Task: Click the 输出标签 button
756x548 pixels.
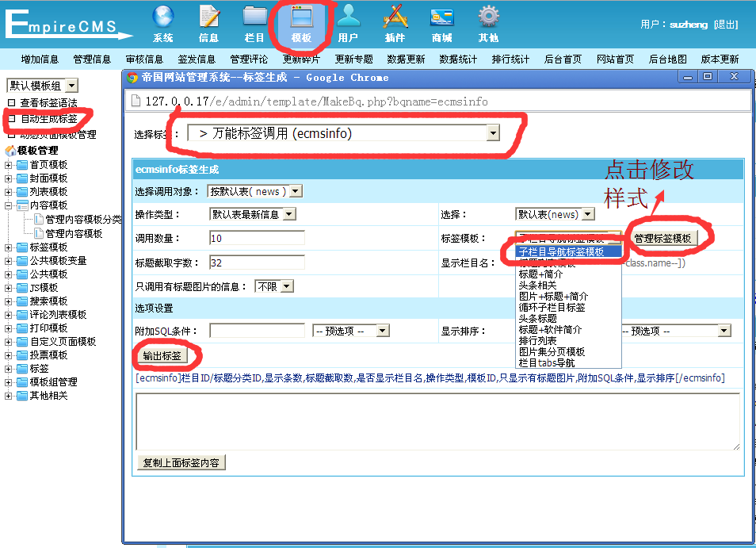Action: pos(162,356)
